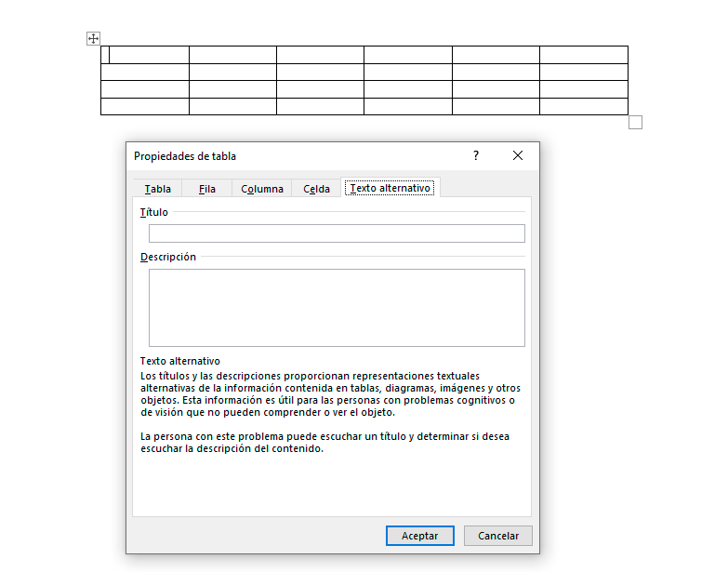This screenshot has width=728, height=572.
Task: Click third row, fourth column table cell
Action: [407, 89]
